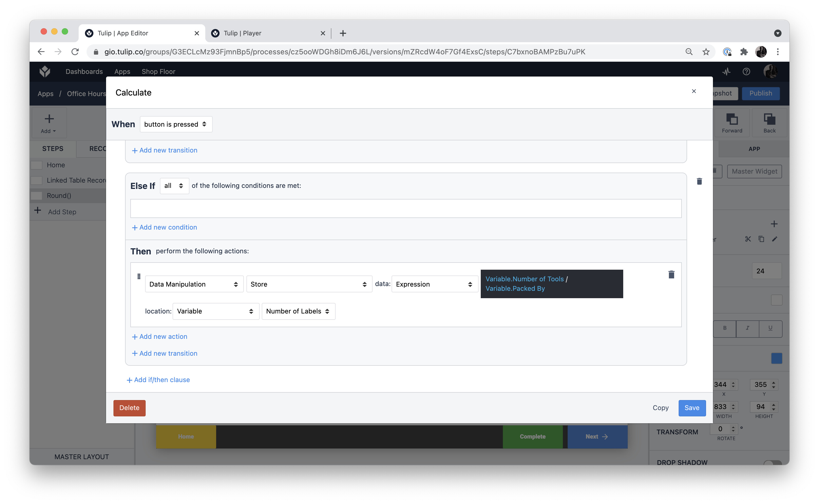Click browser zoom magnifier icon in address bar
819x504 pixels.
point(689,52)
